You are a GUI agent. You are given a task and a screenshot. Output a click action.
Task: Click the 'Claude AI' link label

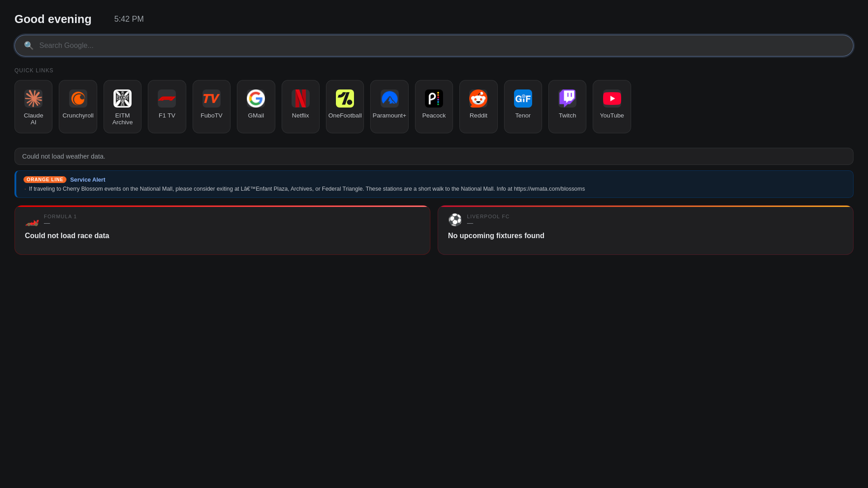pyautogui.click(x=33, y=119)
